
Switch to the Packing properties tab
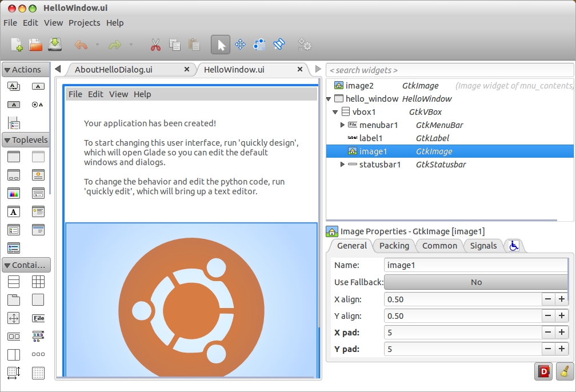coord(394,246)
